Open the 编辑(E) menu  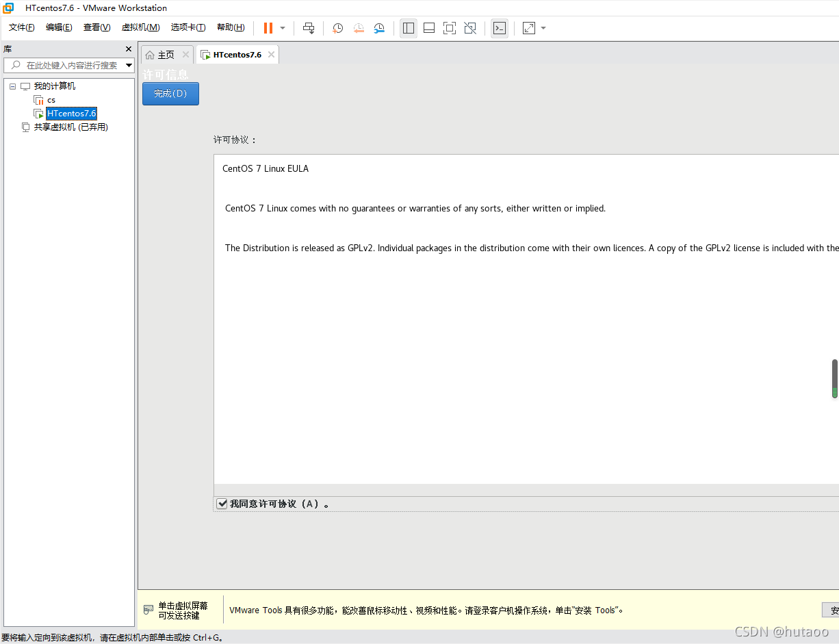(59, 27)
